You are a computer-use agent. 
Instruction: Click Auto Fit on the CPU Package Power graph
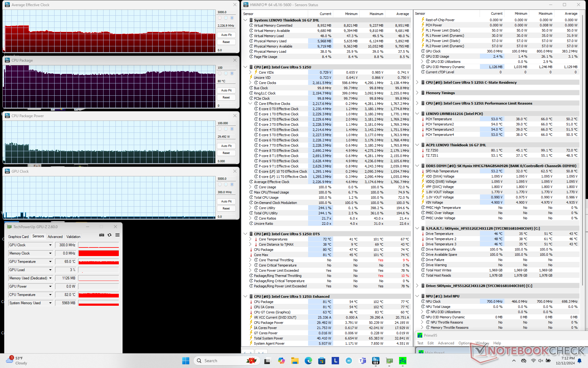pos(226,146)
